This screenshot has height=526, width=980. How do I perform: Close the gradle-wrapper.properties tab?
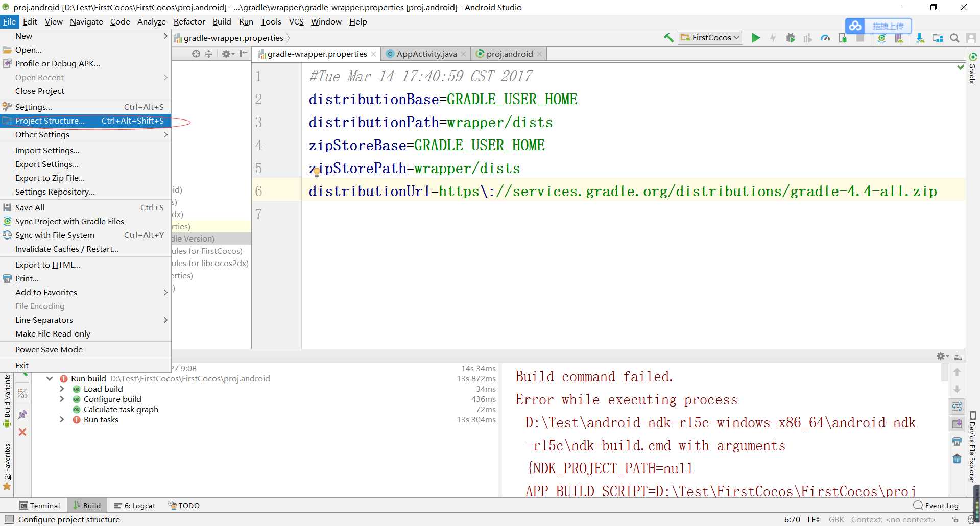click(x=374, y=54)
